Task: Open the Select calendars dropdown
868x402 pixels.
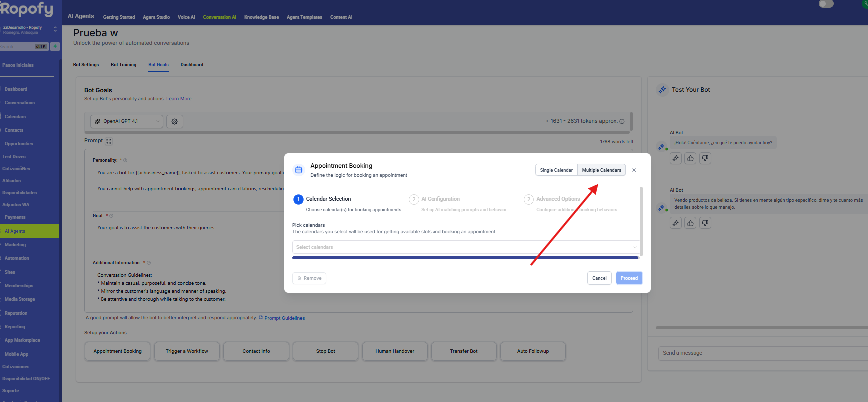Action: 465,247
